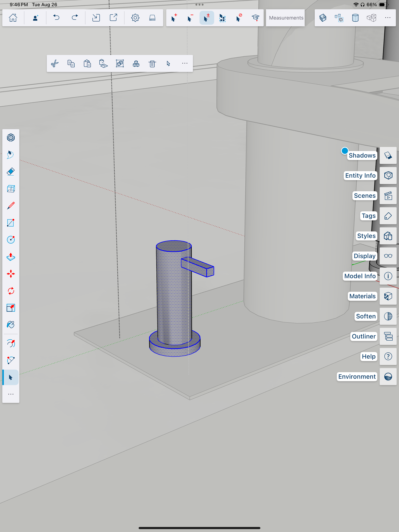Open the Outliner panel
The height and width of the screenshot is (532, 399).
click(388, 336)
